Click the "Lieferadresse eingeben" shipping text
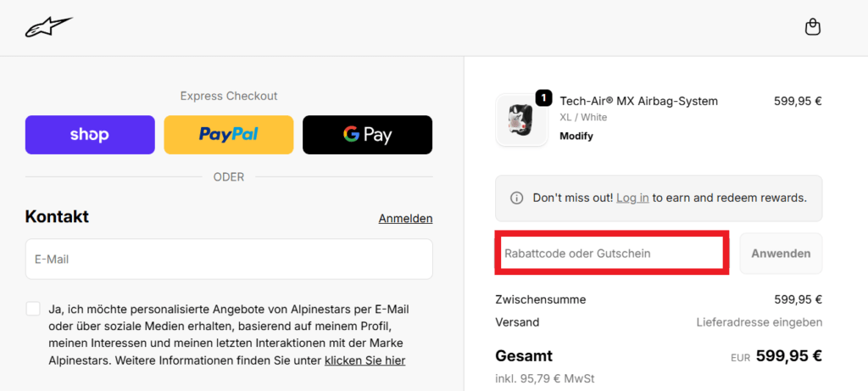This screenshot has height=391, width=868. click(759, 322)
